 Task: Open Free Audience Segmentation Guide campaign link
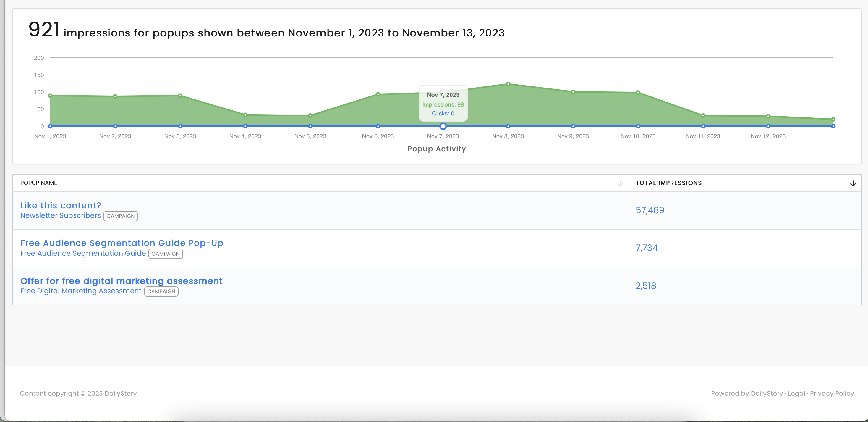(83, 253)
